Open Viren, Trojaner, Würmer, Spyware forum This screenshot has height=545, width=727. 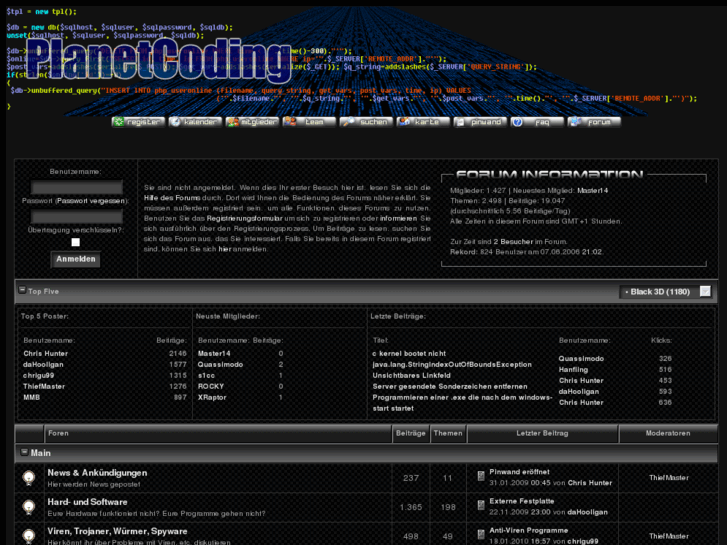(x=117, y=532)
